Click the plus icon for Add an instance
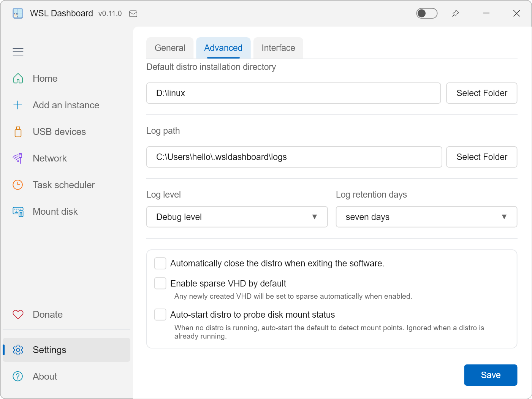This screenshot has height=399, width=532. pos(18,105)
